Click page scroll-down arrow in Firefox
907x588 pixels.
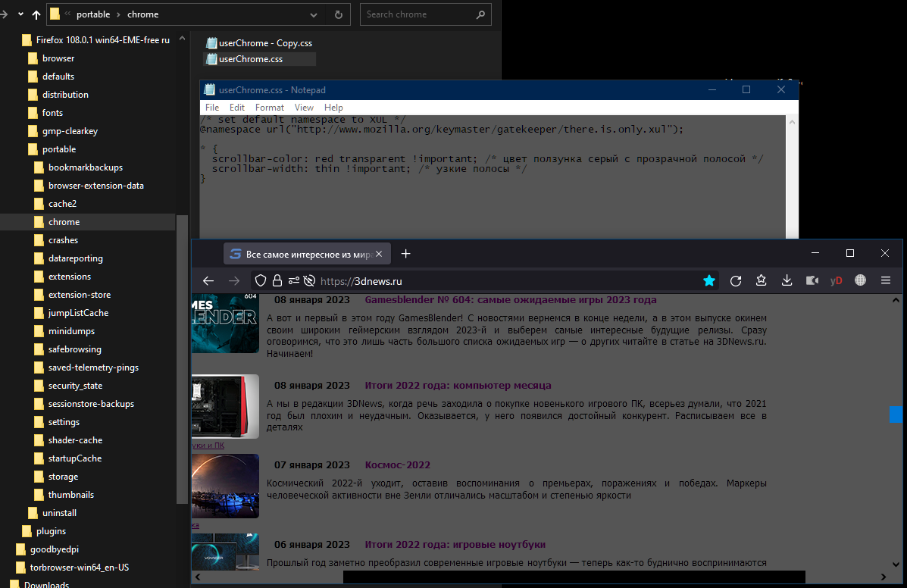(x=896, y=565)
